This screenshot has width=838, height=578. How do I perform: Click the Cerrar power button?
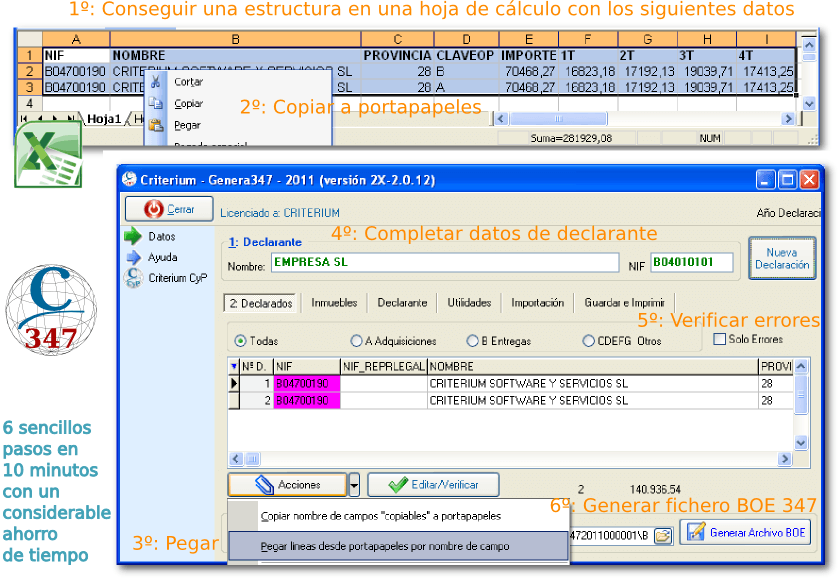[169, 209]
